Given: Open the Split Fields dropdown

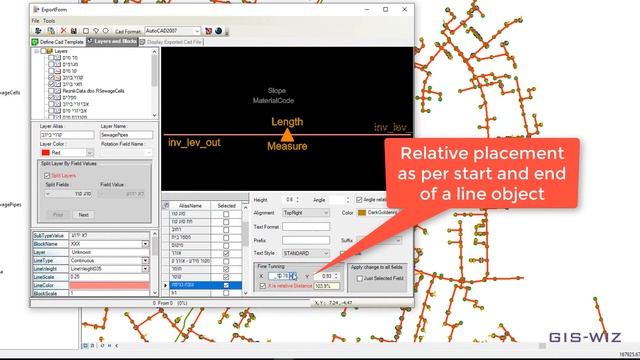Looking at the screenshot, I should pyautogui.click(x=69, y=194).
